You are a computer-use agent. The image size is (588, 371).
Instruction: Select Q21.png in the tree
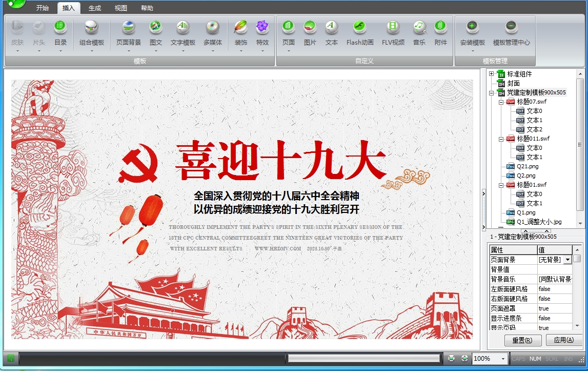click(x=527, y=166)
